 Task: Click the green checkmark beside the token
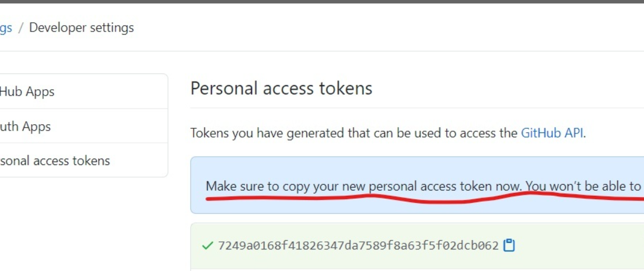(208, 246)
